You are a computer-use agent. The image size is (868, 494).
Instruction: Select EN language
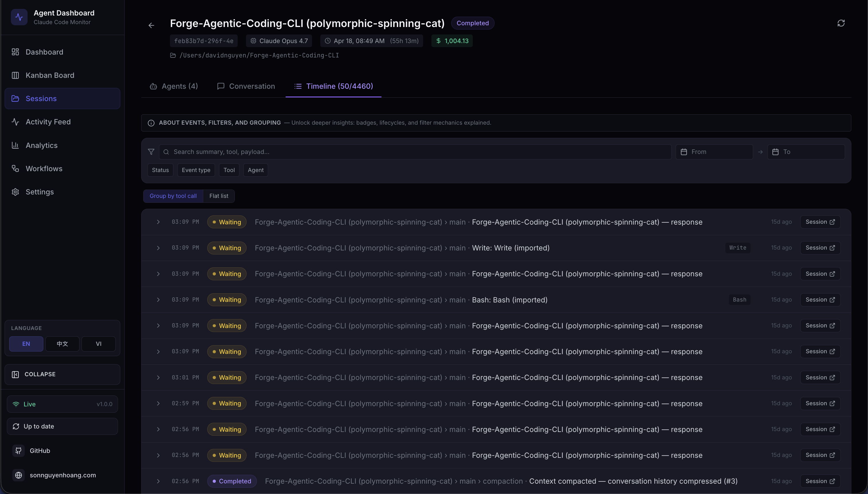click(x=26, y=344)
